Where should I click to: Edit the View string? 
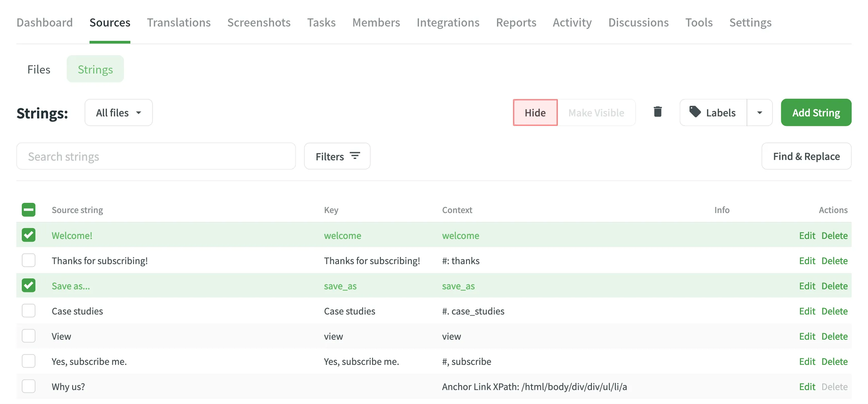pyautogui.click(x=807, y=336)
